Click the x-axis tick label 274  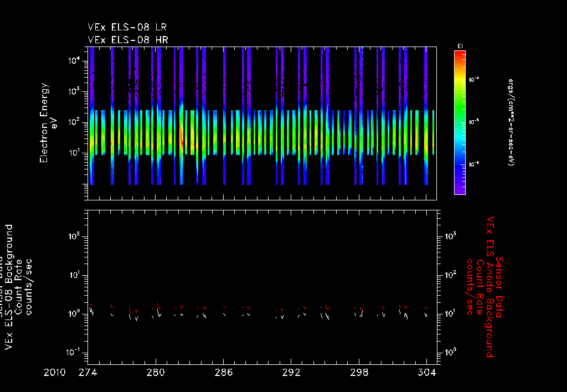[x=88, y=373]
